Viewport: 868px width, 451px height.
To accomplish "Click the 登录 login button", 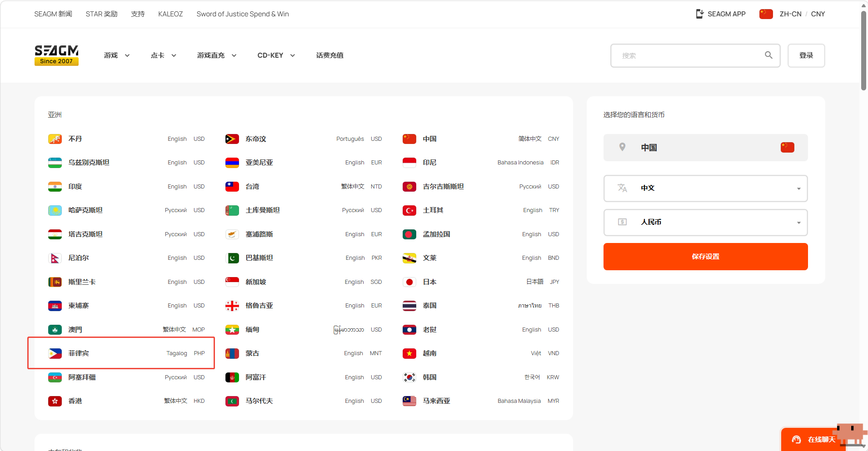I will coord(806,55).
